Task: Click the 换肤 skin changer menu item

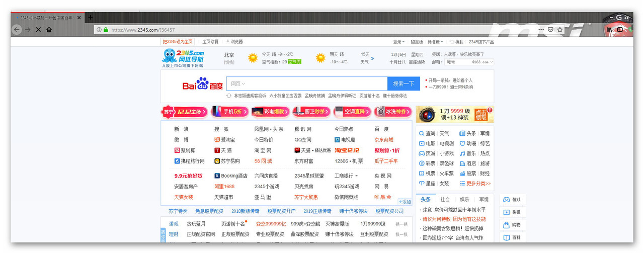Action: pyautogui.click(x=456, y=42)
